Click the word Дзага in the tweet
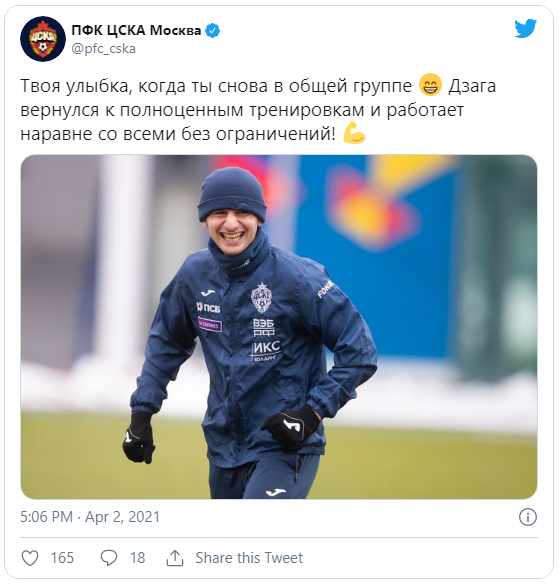Viewport: 559px width, 584px height. pyautogui.click(x=472, y=86)
